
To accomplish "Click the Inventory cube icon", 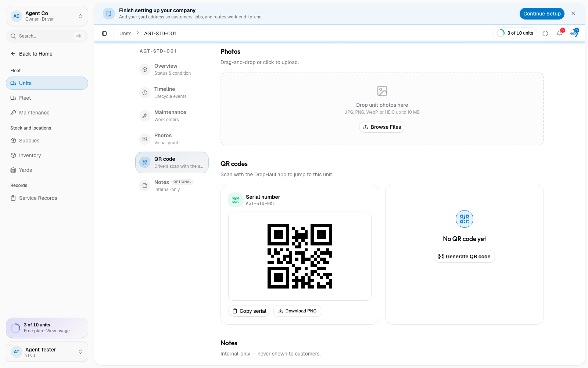I will 13,155.
